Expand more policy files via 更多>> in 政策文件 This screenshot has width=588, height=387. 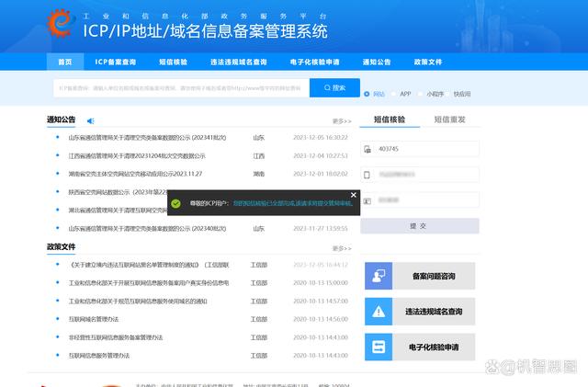point(342,247)
